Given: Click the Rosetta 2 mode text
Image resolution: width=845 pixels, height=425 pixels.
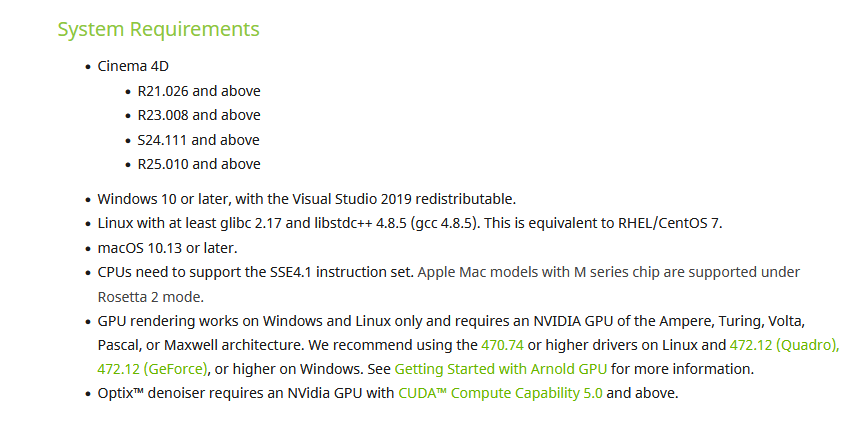Looking at the screenshot, I should click(150, 297).
